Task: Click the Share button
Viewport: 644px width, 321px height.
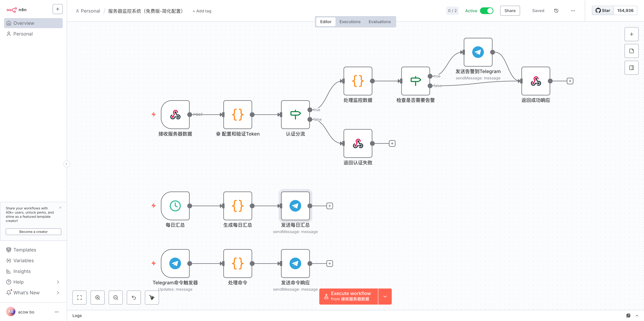Action: pos(510,11)
